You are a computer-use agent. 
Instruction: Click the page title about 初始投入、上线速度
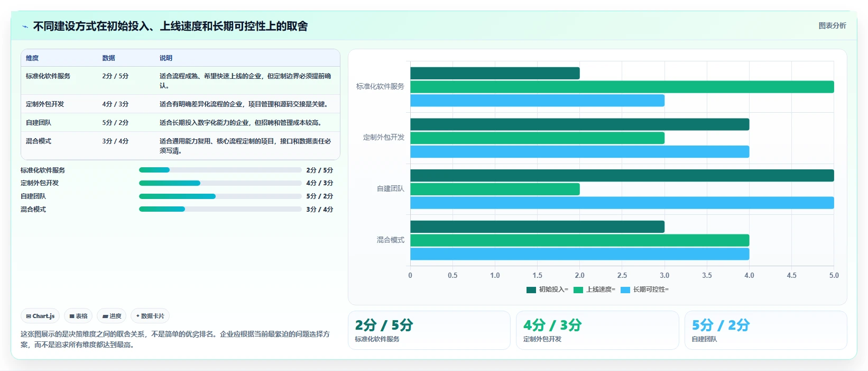coord(170,26)
